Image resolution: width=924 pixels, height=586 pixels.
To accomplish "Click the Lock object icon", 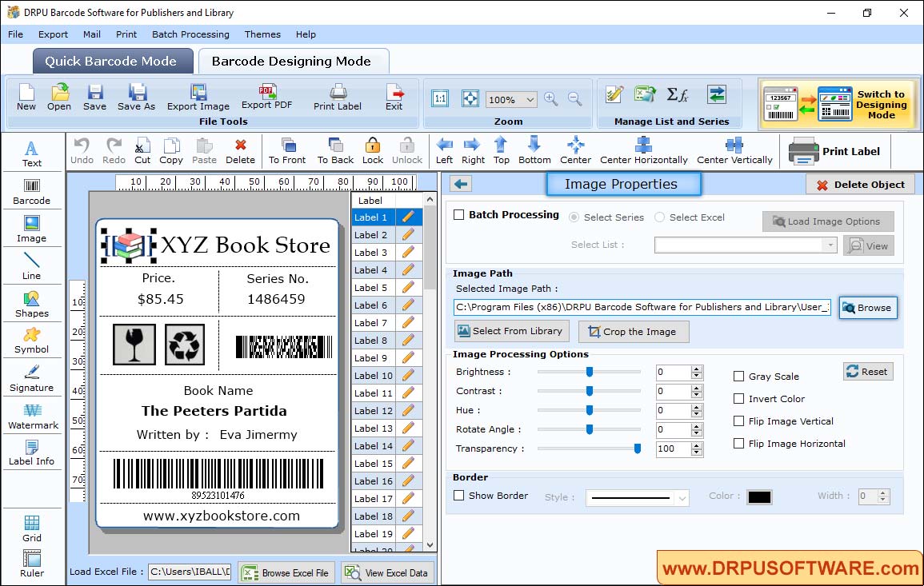I will pos(373,151).
